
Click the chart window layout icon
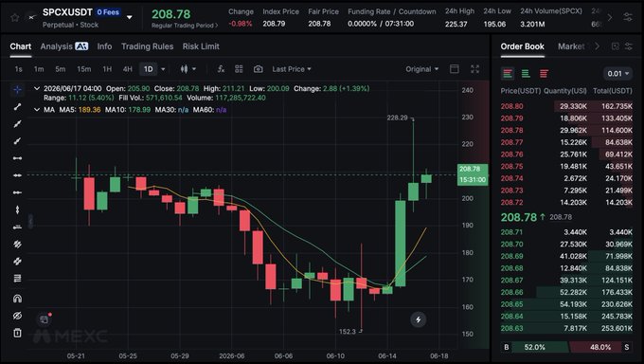click(455, 69)
